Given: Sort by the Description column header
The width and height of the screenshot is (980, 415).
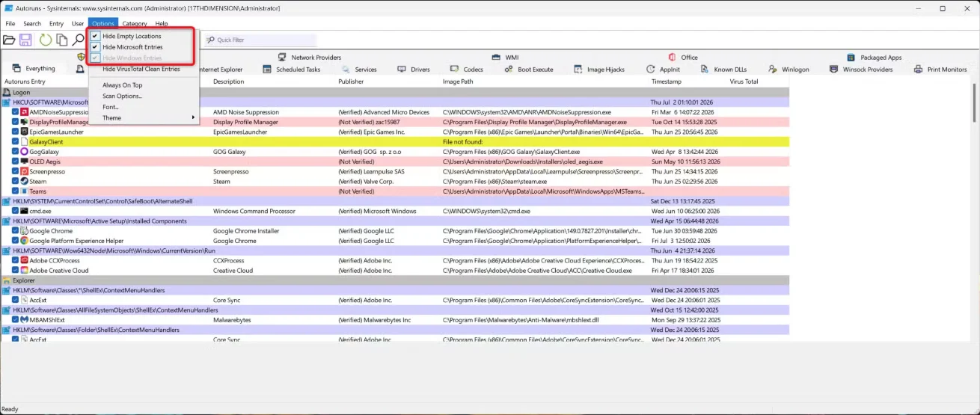Looking at the screenshot, I should [x=228, y=82].
